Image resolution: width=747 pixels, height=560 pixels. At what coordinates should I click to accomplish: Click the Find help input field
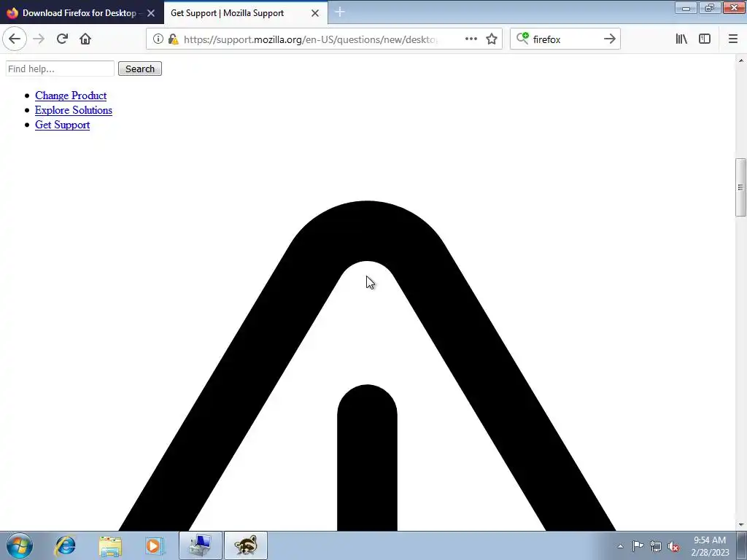tap(60, 69)
